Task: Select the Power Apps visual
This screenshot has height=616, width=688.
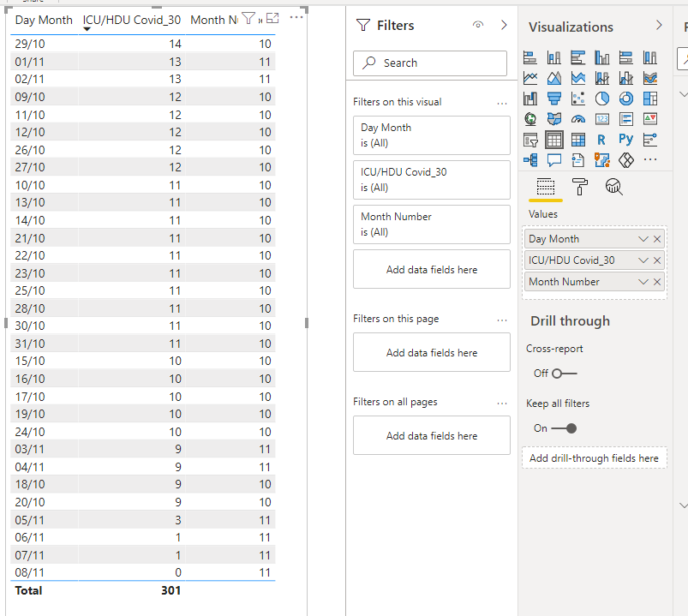Action: [626, 160]
